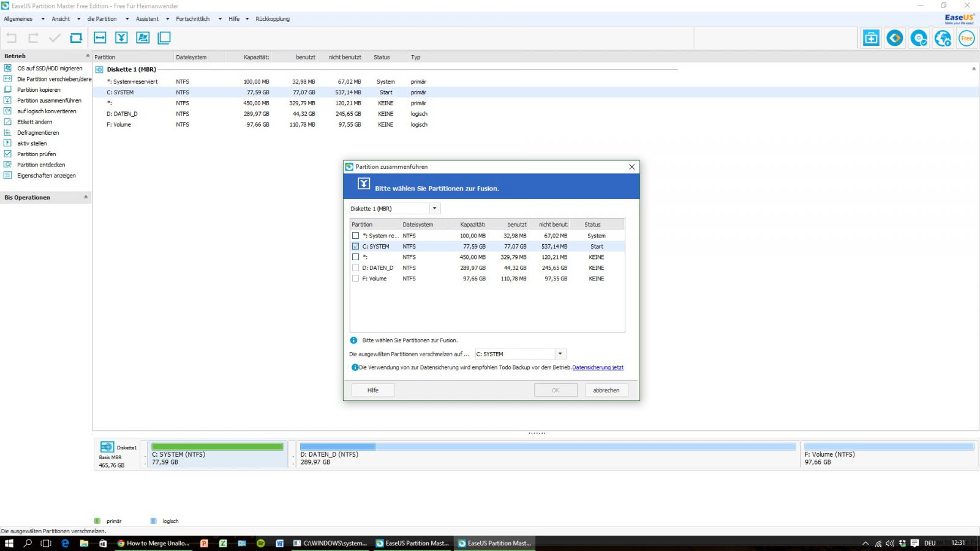Click the disc with checkmark icon

click(919, 38)
